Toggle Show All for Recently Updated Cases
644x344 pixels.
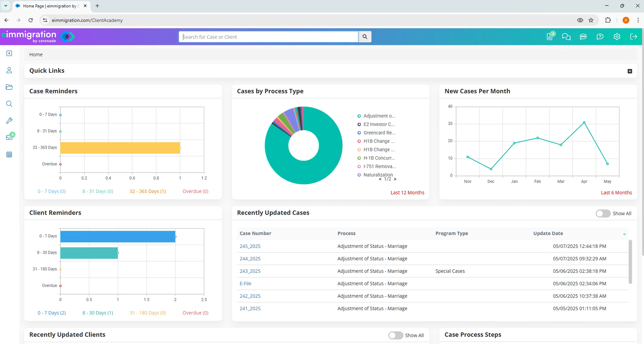pos(603,213)
